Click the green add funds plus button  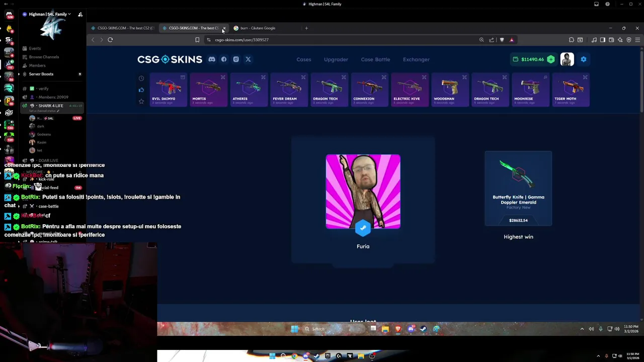(551, 59)
